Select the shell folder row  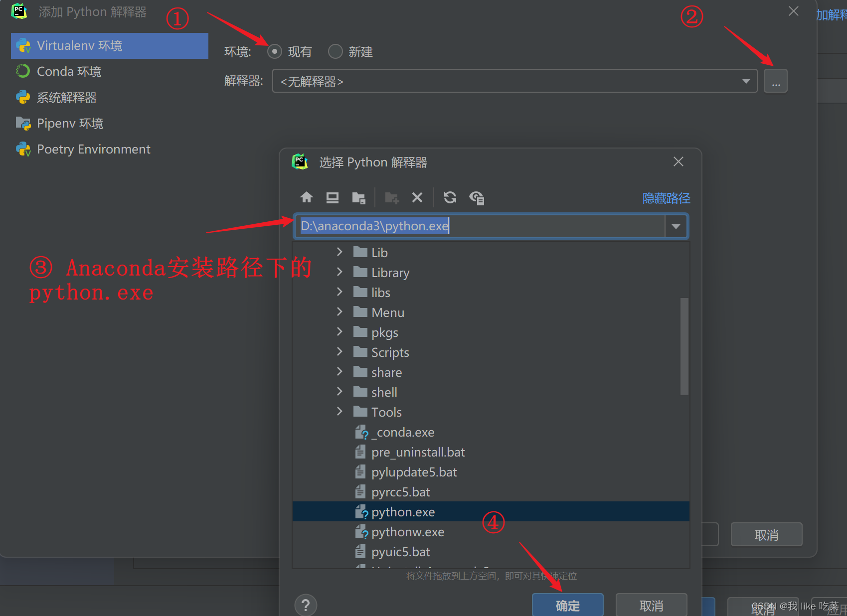(x=491, y=392)
